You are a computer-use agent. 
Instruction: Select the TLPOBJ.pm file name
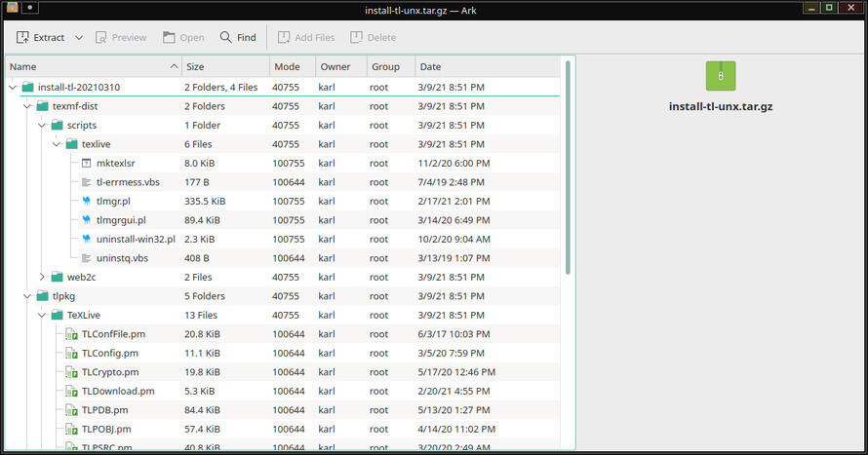coord(106,429)
